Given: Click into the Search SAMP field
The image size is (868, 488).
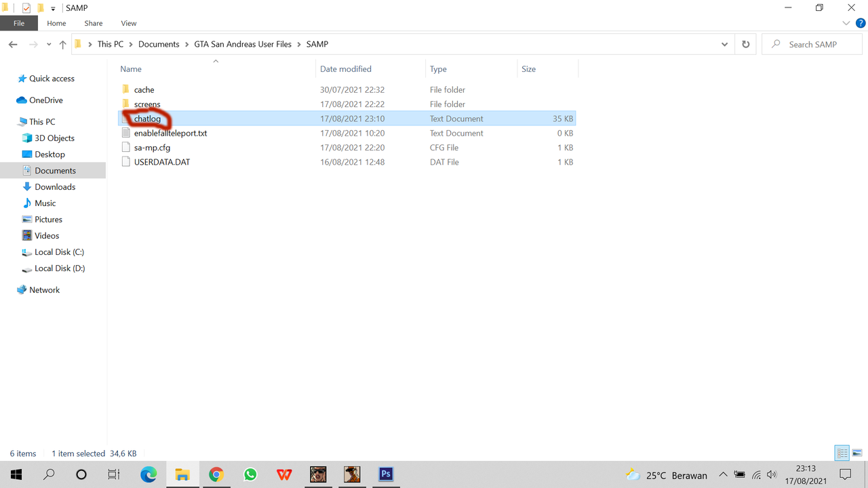Looking at the screenshot, I should pyautogui.click(x=812, y=44).
